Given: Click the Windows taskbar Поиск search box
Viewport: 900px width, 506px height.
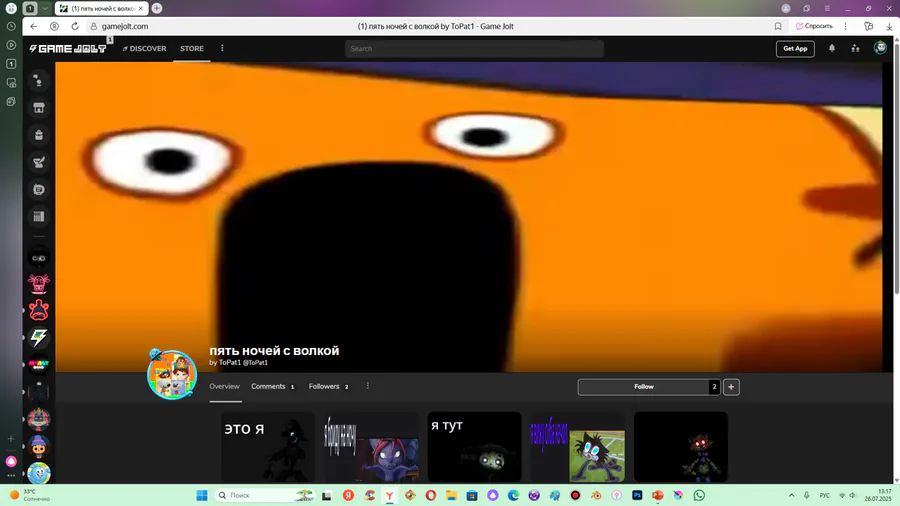Looking at the screenshot, I should [264, 495].
